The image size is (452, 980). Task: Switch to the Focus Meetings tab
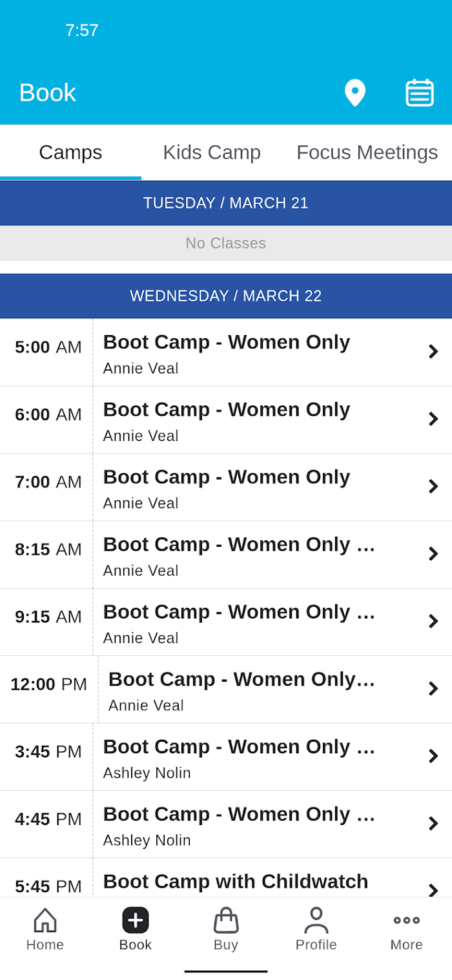pos(367,152)
